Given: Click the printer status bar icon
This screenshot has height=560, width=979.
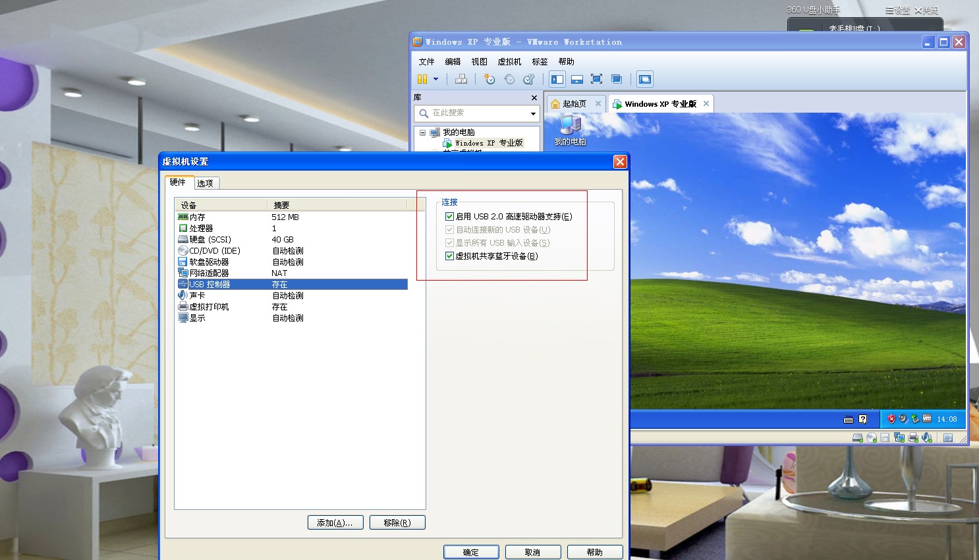Looking at the screenshot, I should (x=913, y=437).
